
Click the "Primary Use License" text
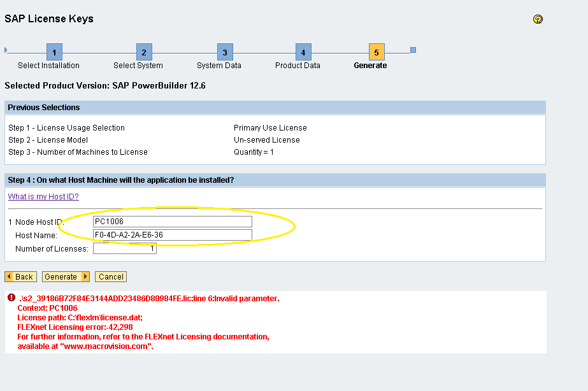(x=270, y=128)
